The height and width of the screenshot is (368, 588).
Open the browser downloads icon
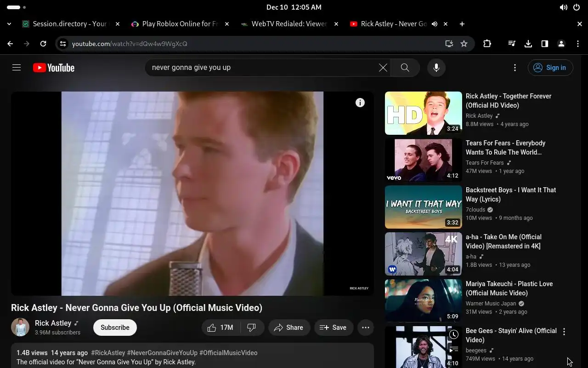528,44
